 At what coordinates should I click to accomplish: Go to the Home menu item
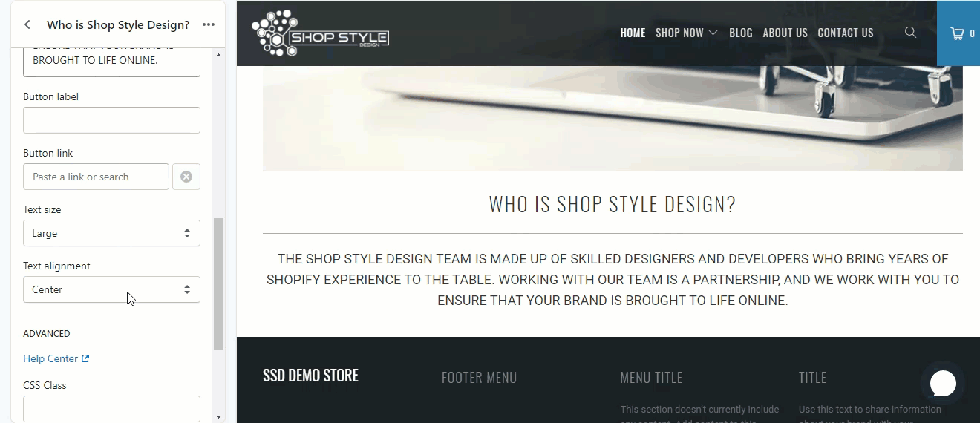[633, 33]
